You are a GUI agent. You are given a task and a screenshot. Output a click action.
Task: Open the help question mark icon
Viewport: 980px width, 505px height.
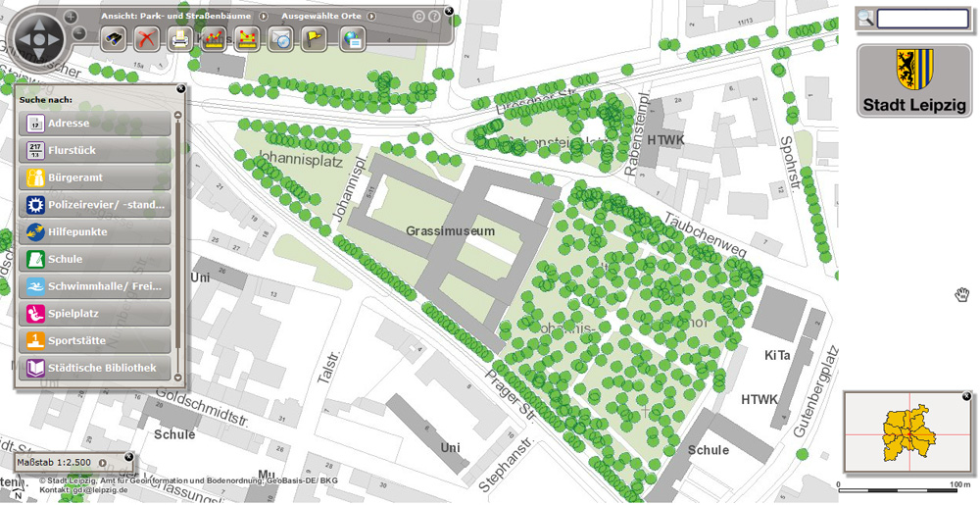coord(434,17)
